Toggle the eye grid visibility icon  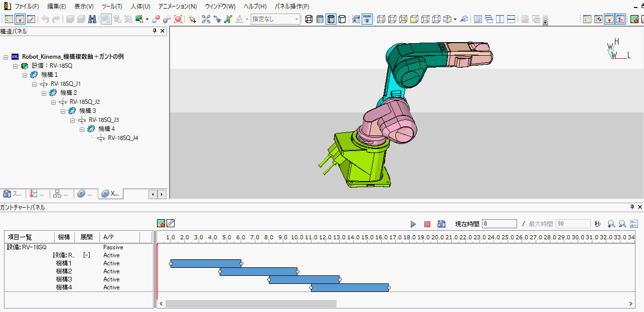tap(367, 19)
